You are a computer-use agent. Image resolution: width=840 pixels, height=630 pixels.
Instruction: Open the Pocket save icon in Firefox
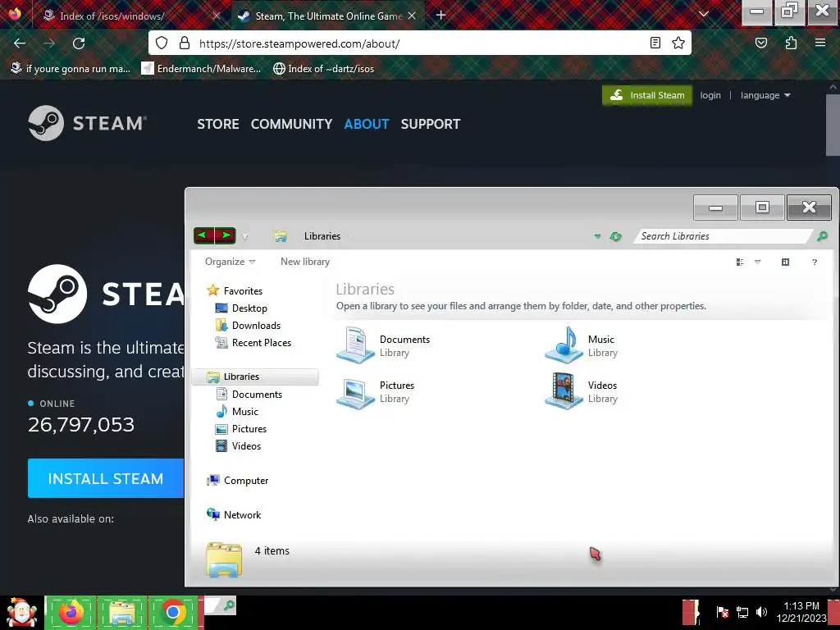[x=761, y=43]
